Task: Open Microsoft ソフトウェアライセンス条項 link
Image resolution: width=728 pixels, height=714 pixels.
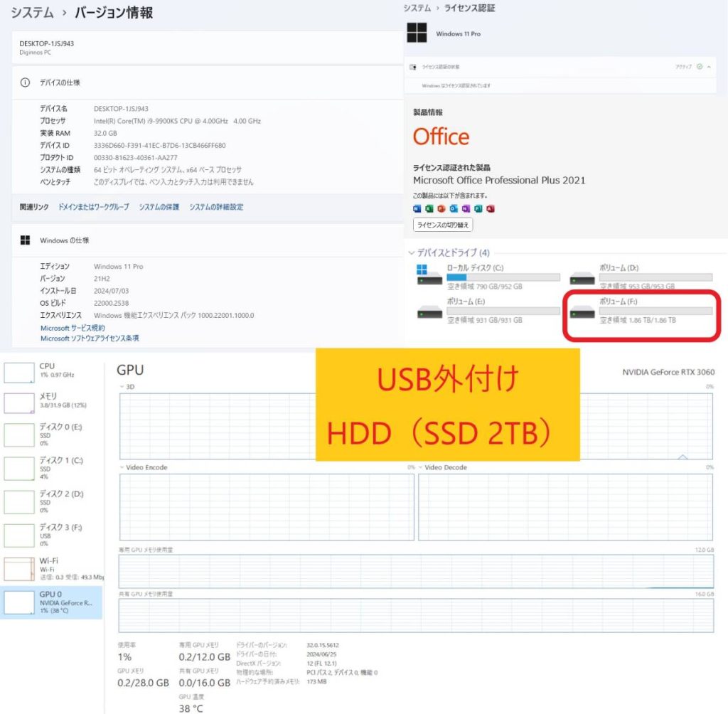Action: [x=90, y=339]
